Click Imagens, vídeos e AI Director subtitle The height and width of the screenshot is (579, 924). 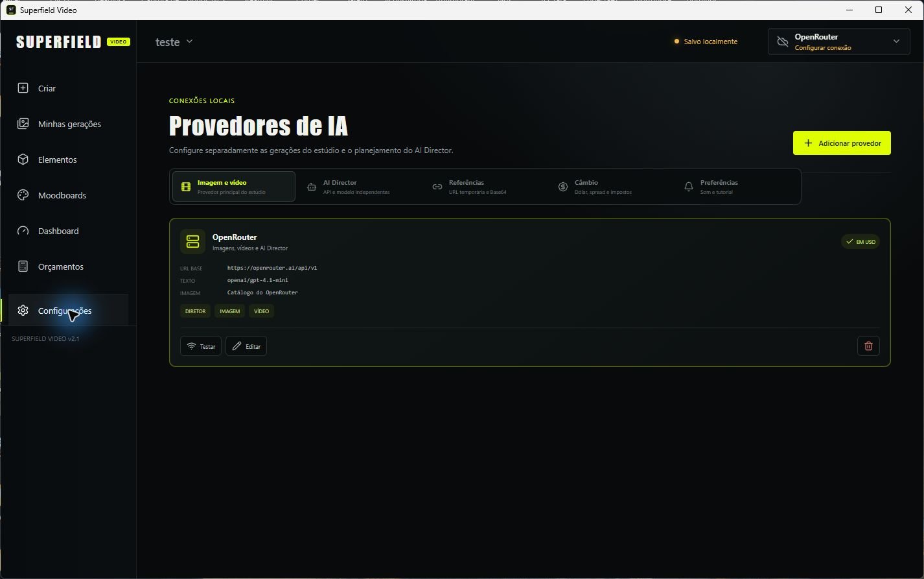pos(250,248)
